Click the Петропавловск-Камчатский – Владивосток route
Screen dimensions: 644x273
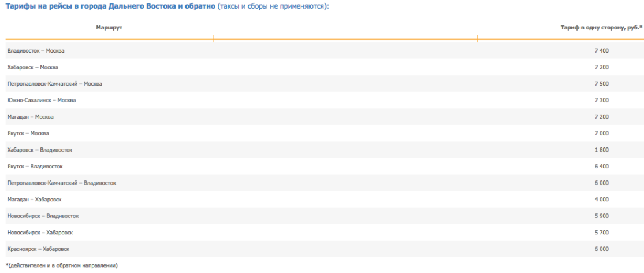pyautogui.click(x=62, y=183)
